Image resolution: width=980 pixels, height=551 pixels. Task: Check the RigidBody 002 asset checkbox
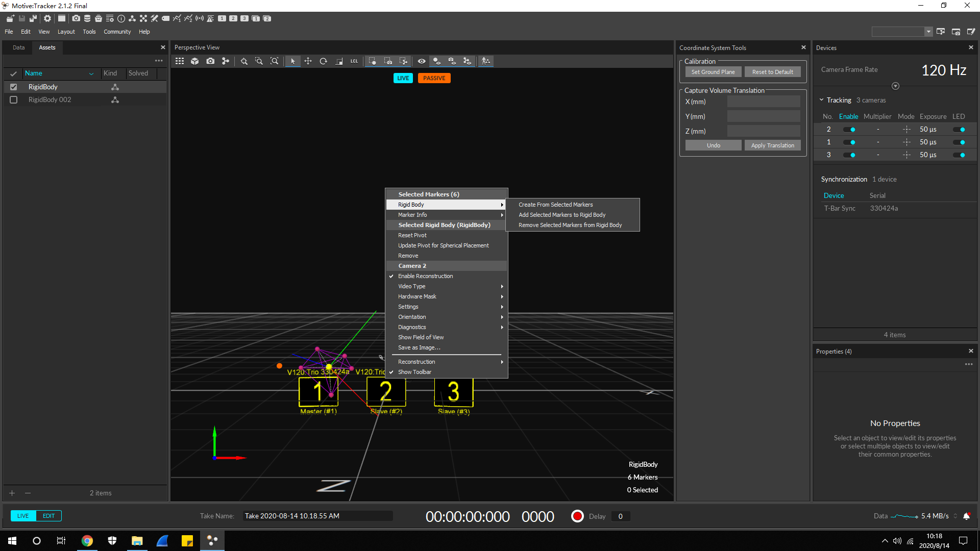14,100
